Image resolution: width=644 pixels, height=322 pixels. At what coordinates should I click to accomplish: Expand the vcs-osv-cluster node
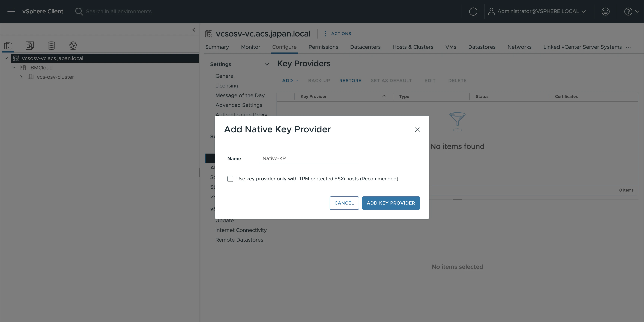(21, 77)
